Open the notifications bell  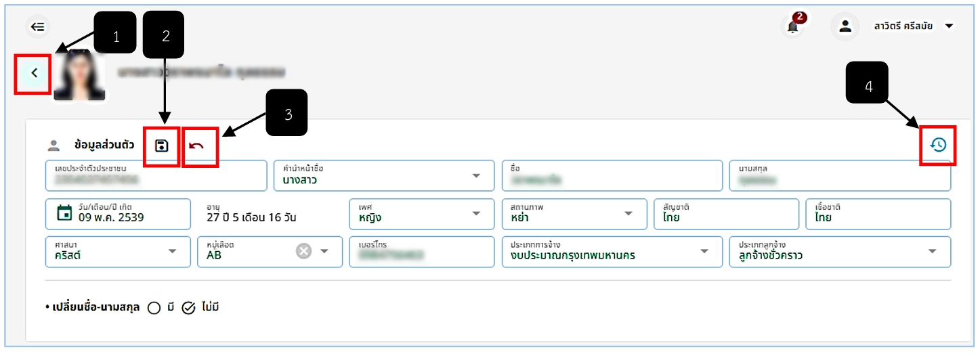792,26
